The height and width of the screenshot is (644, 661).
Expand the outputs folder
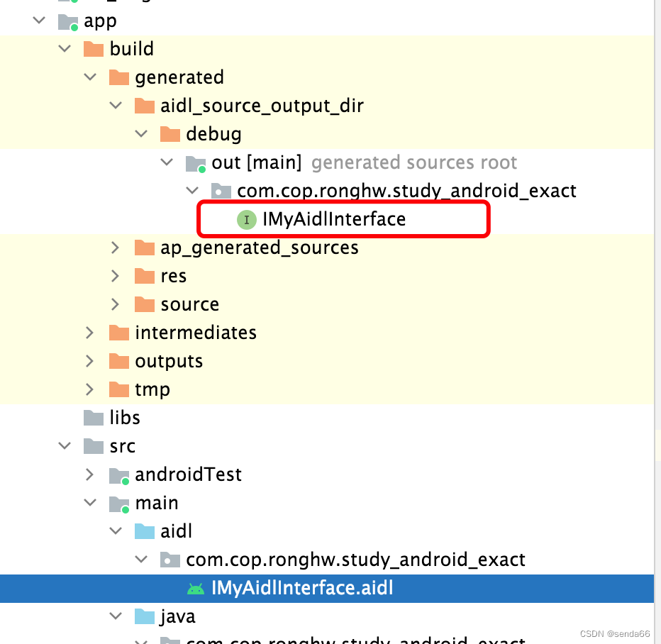coord(89,360)
